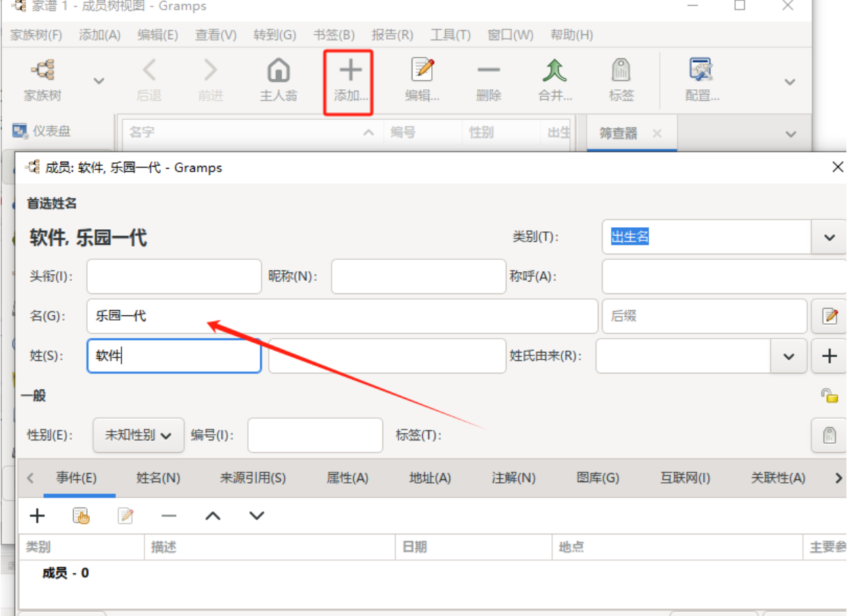The height and width of the screenshot is (616, 868).
Task: Sort the list by 性别 column header
Action: [x=501, y=132]
